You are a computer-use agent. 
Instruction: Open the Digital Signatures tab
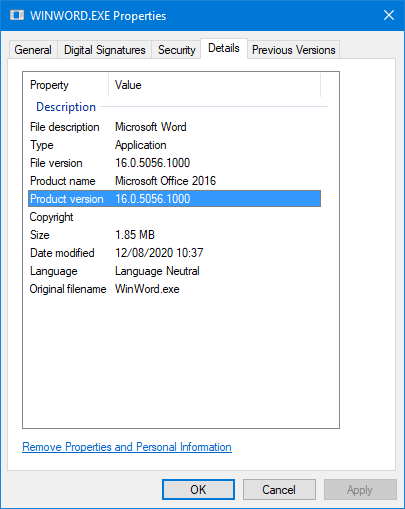(x=105, y=50)
